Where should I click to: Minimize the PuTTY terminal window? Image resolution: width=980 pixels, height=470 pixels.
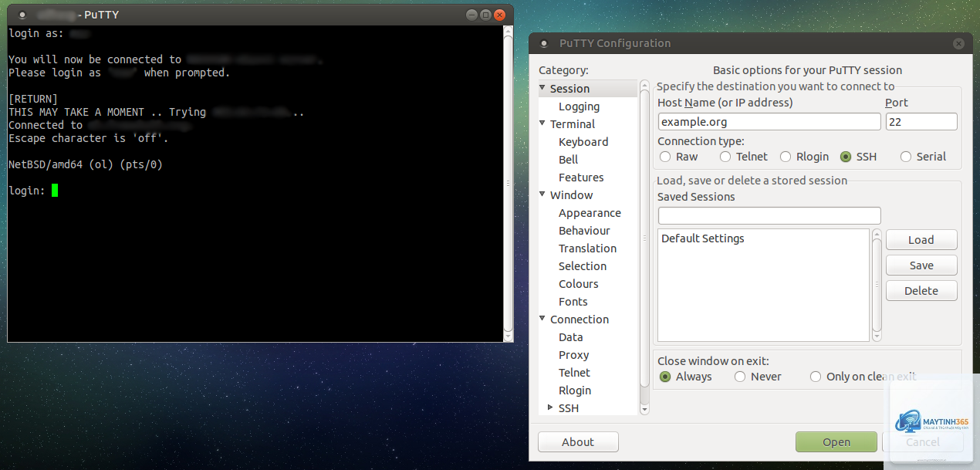(x=471, y=15)
